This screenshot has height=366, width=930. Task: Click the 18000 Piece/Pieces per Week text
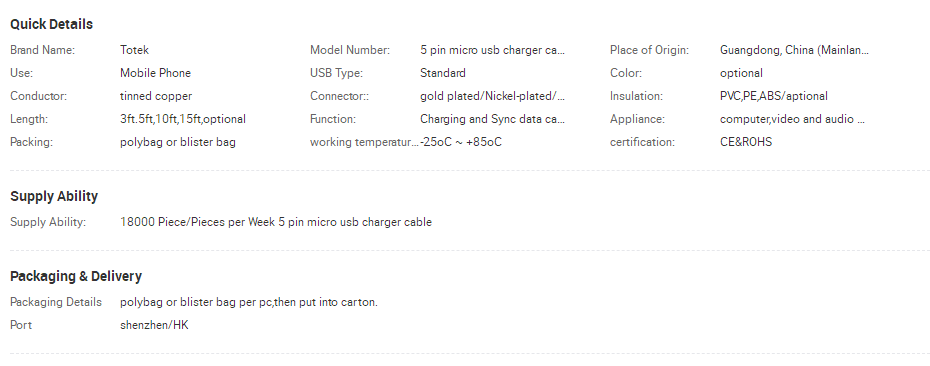tap(198, 222)
